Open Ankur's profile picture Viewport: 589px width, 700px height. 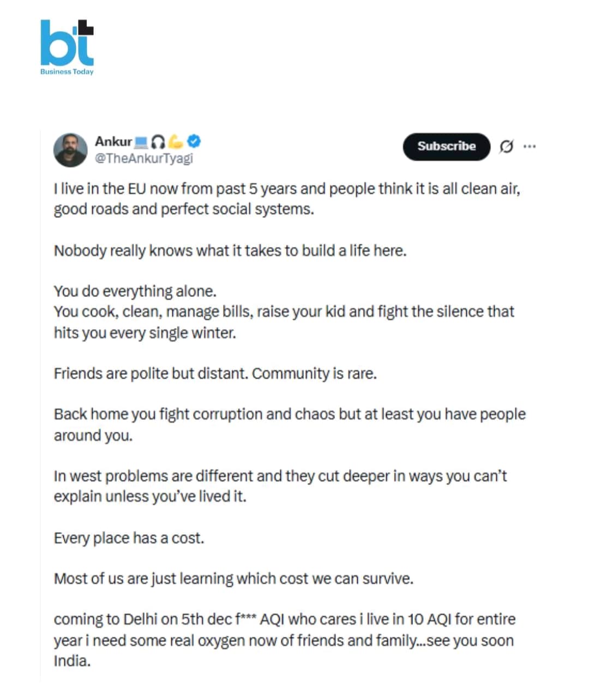70,150
